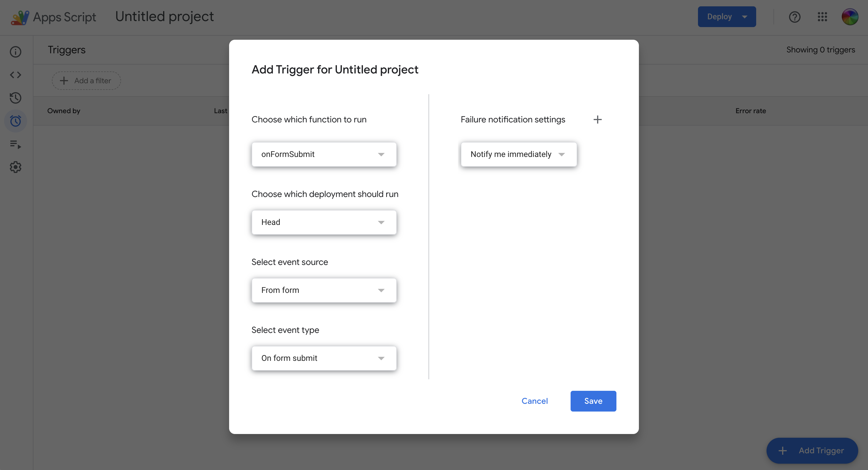Change event type from On form submit

(x=324, y=358)
